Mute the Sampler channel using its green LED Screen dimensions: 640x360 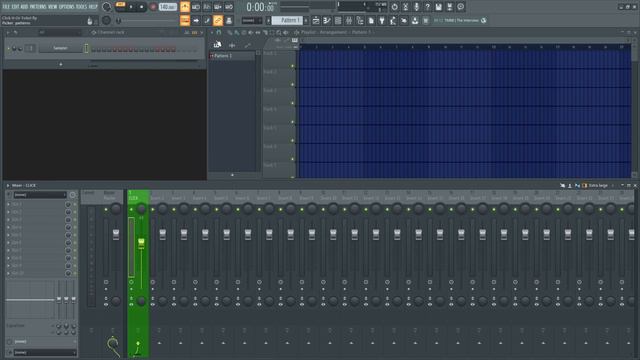pyautogui.click(x=9, y=49)
